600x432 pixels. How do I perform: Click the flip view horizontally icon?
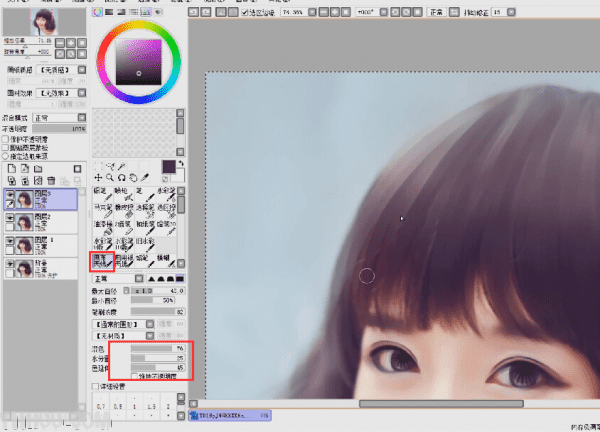(454, 12)
